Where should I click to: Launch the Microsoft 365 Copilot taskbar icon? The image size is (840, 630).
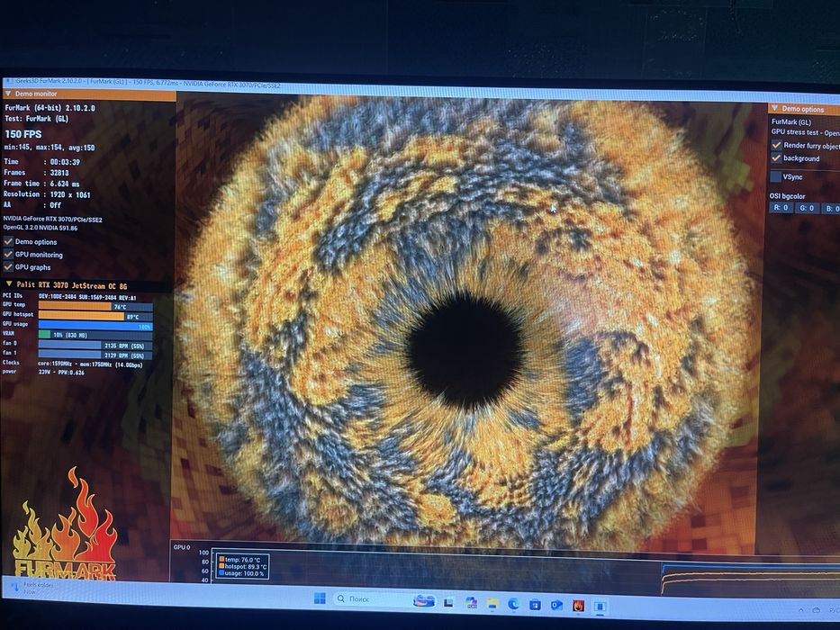[x=471, y=603]
